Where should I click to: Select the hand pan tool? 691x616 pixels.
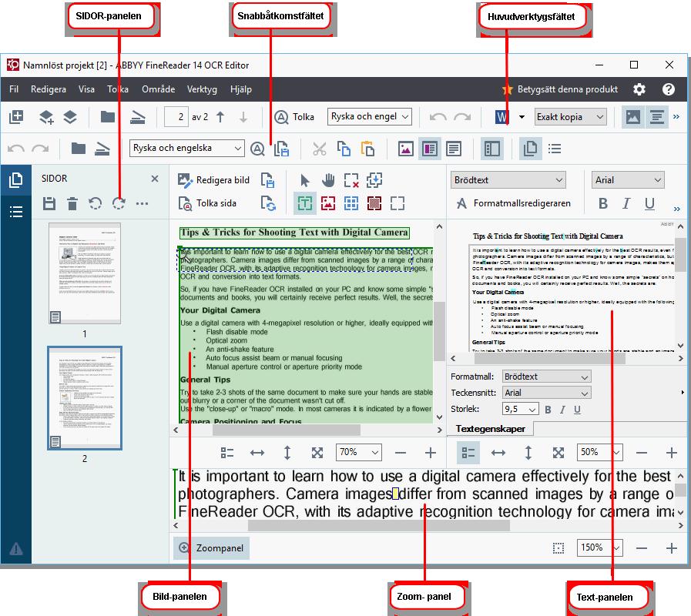(x=328, y=180)
